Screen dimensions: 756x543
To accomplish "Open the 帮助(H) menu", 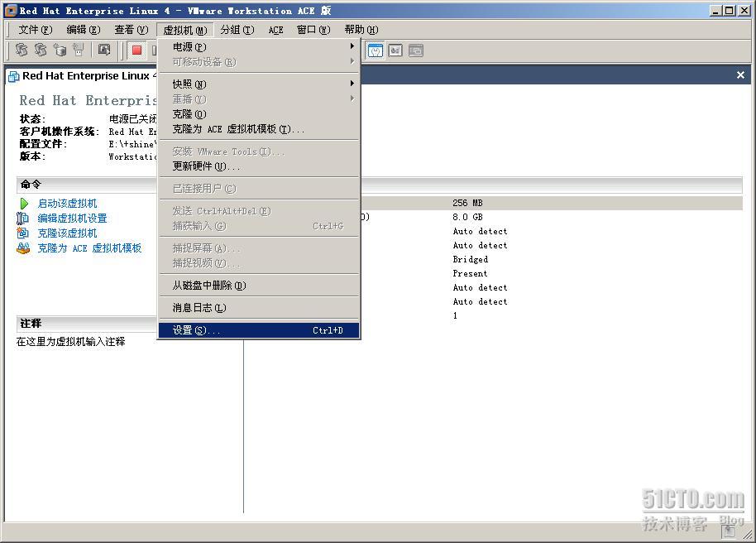I will tap(361, 30).
